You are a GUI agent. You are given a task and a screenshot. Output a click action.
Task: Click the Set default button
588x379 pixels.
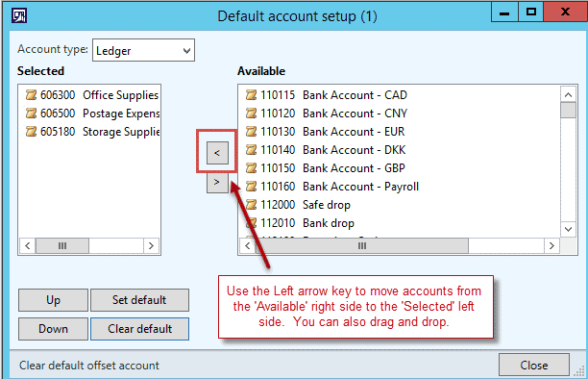pyautogui.click(x=139, y=300)
